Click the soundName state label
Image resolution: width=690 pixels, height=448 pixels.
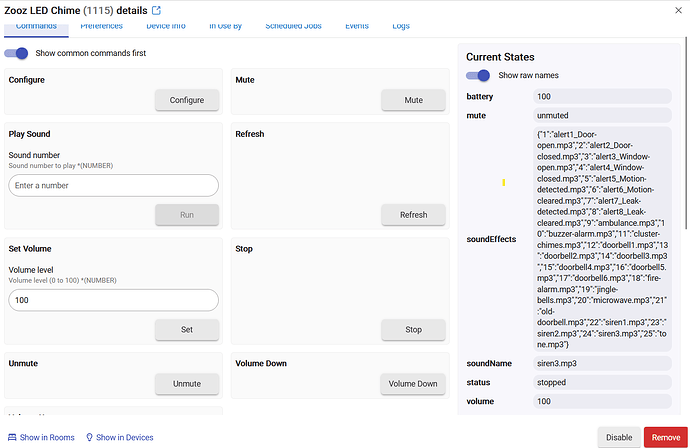489,364
